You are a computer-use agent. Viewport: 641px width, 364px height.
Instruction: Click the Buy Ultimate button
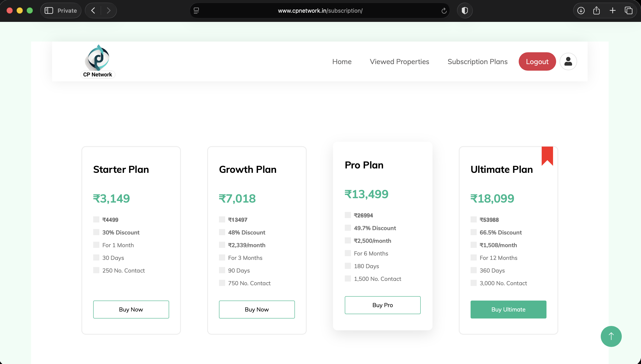point(508,309)
